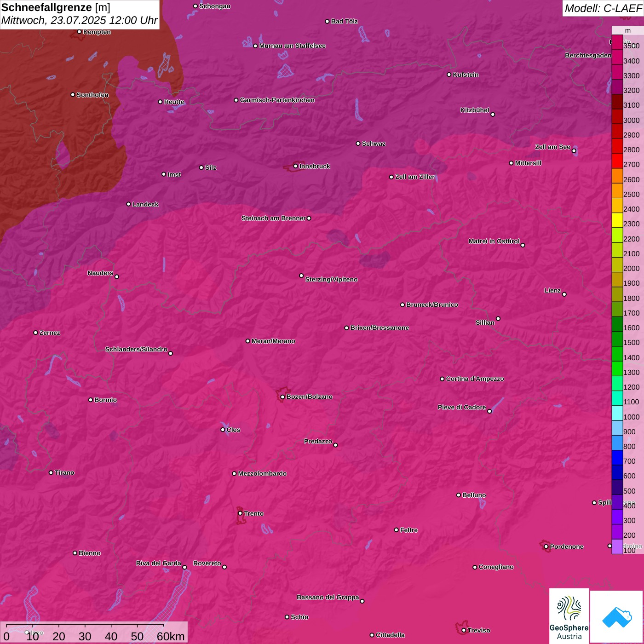
Task: Click the 'Zell am Ziller' label
Action: 415,177
